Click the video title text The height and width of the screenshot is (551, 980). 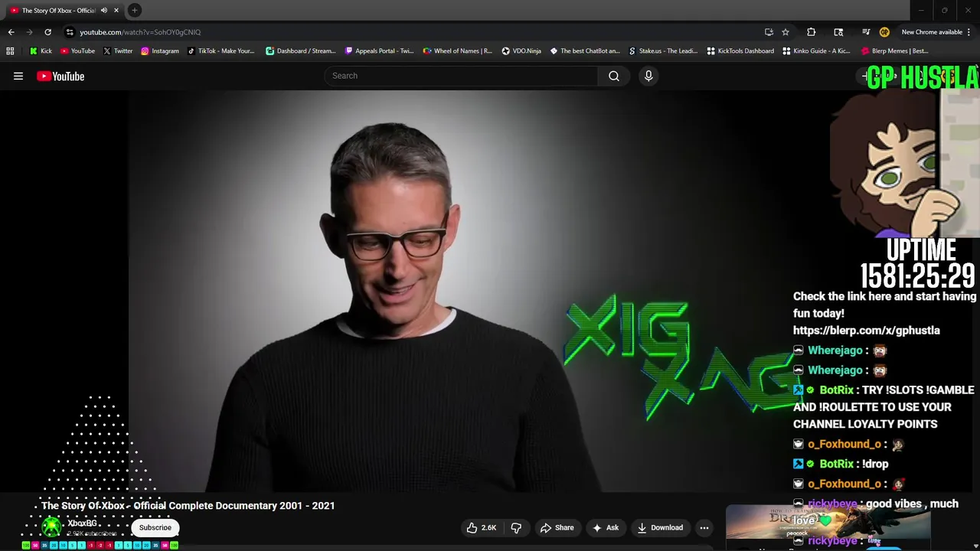(188, 506)
